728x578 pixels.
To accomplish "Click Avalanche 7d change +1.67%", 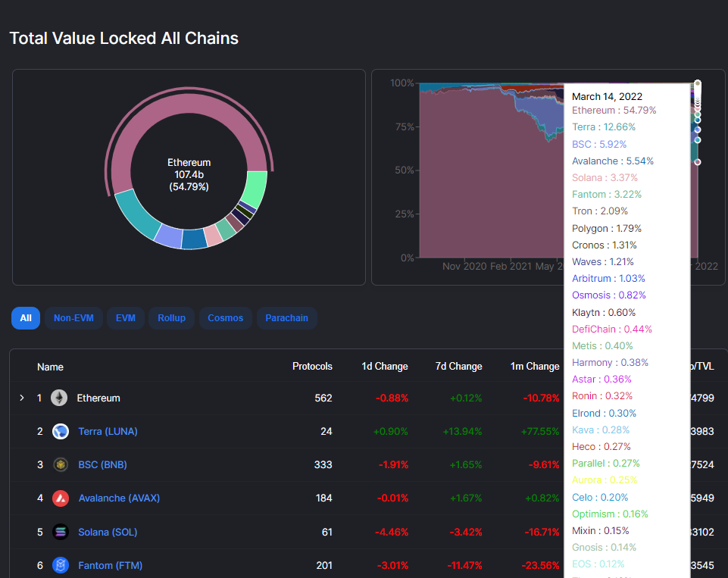I will pos(466,498).
